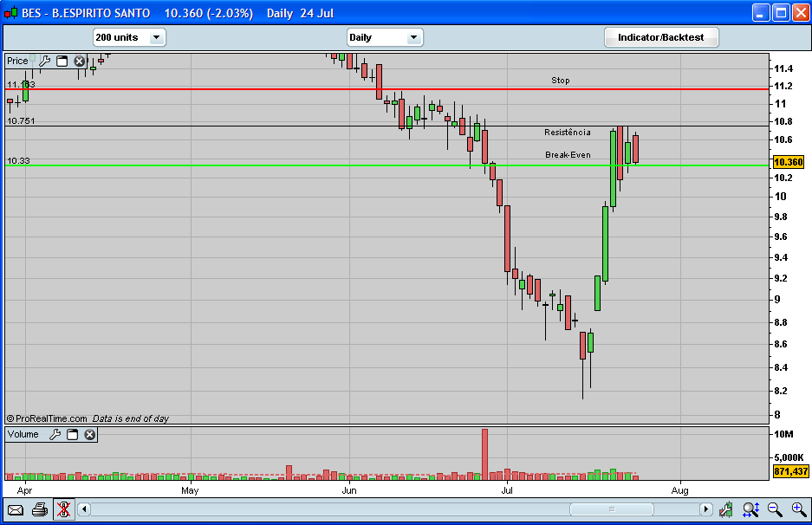This screenshot has width=812, height=525.
Task: Click the 10.360 current price tag
Action: point(788,162)
